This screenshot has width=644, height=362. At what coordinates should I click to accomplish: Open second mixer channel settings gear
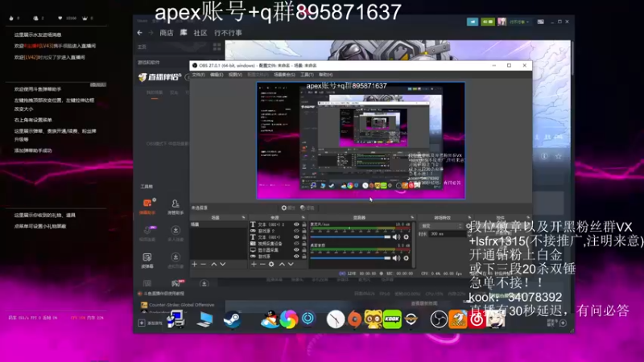407,258
